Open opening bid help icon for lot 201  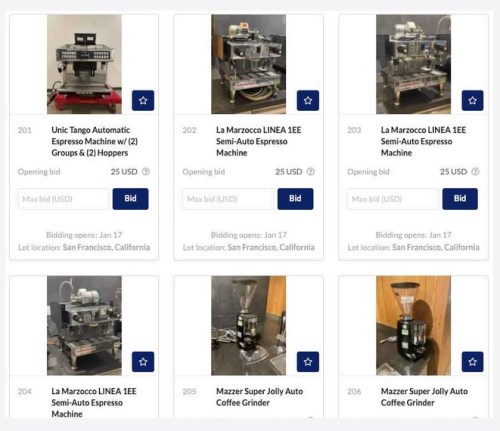pos(146,172)
